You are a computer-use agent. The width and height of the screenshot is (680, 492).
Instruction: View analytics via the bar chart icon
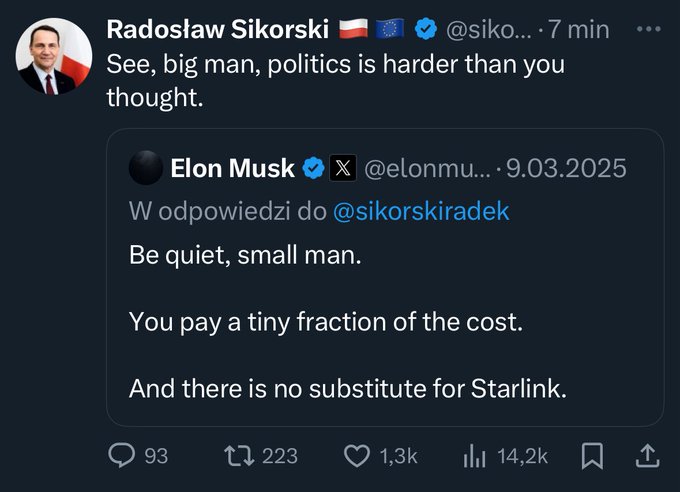click(474, 457)
